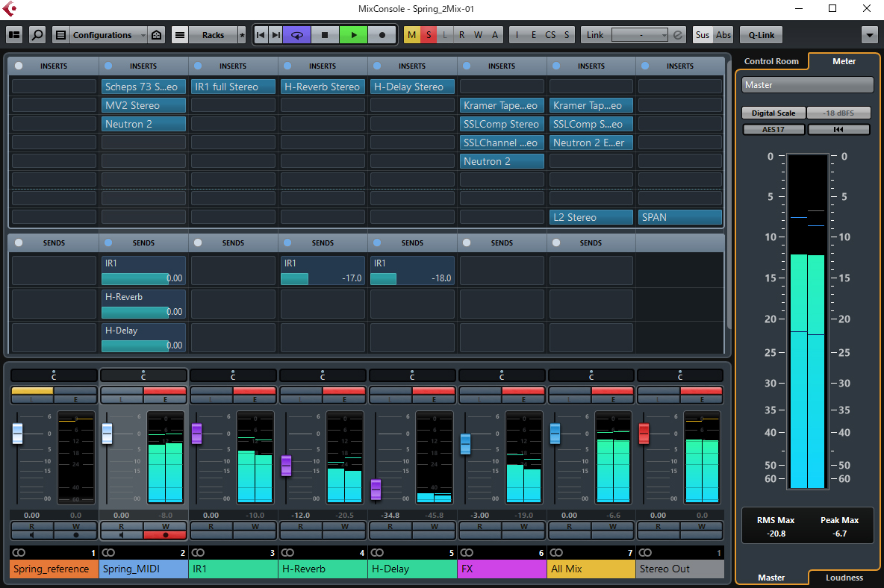Click the record-enable dot on Spring_reference
Viewport: 884px width, 588px height.
point(75,534)
